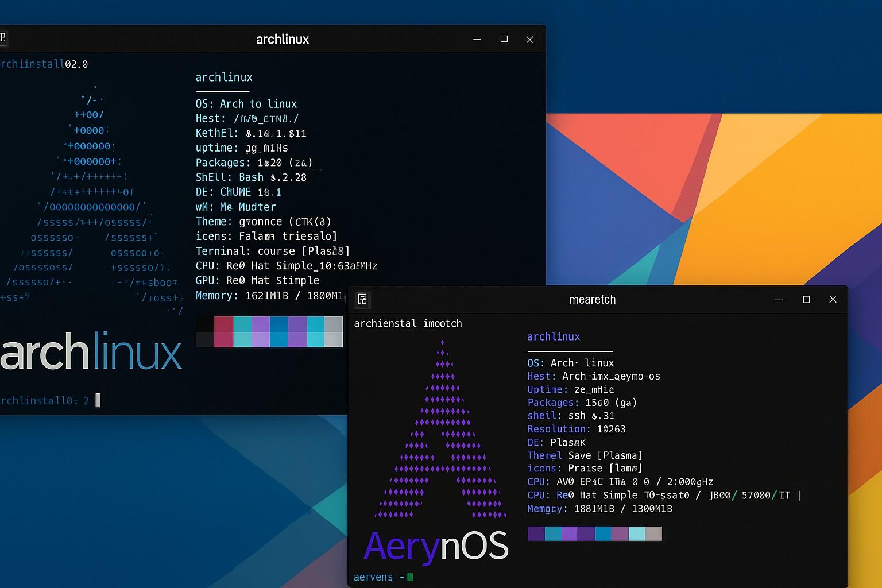Image resolution: width=882 pixels, height=588 pixels.
Task: Focus the mearetch window via its title
Action: (592, 300)
